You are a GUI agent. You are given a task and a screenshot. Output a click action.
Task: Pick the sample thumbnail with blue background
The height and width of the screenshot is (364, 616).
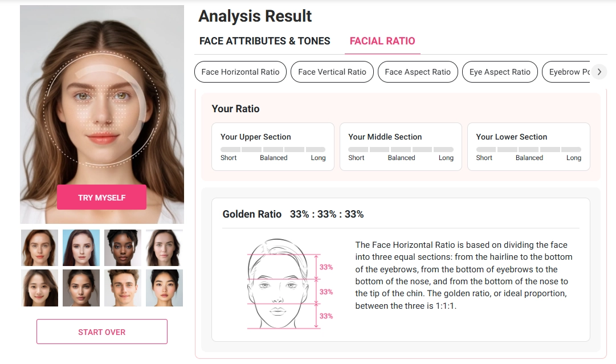[x=81, y=248]
